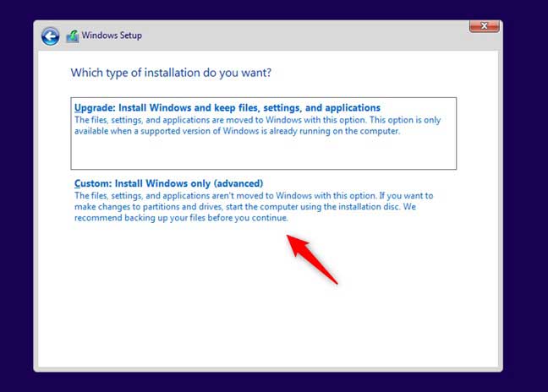Viewport: 548px width, 392px height.
Task: Choose the Upgrade: Install Windows heading link
Action: 227,107
